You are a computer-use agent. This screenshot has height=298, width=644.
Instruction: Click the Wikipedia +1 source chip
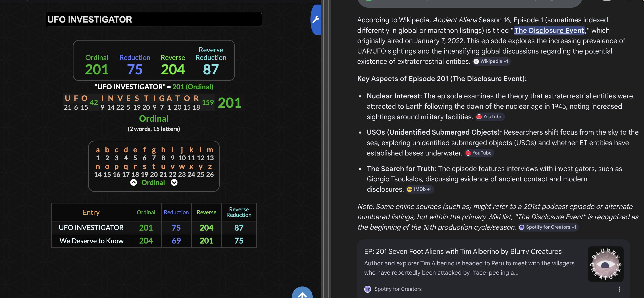[x=491, y=61]
